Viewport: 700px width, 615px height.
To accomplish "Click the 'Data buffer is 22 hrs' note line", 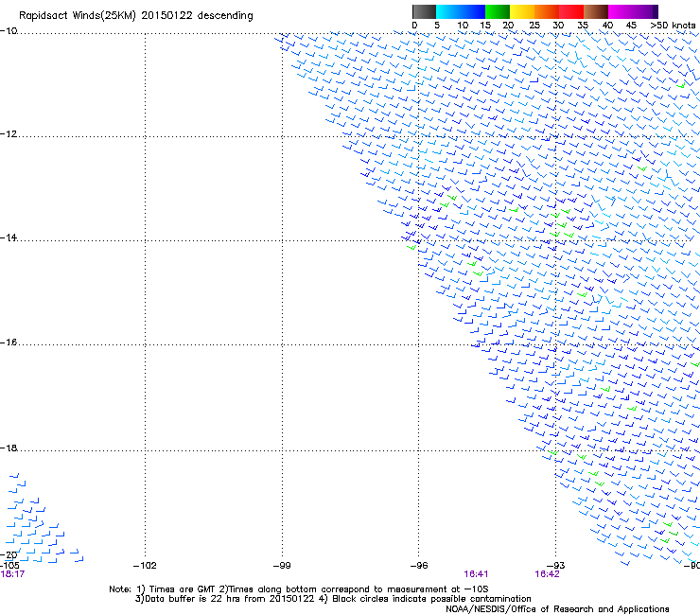I will (x=333, y=599).
